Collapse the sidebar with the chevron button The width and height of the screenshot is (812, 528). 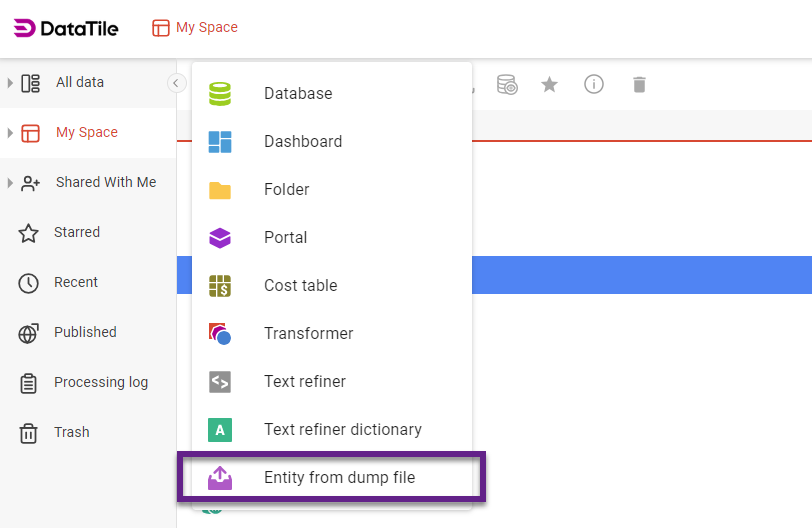click(177, 83)
